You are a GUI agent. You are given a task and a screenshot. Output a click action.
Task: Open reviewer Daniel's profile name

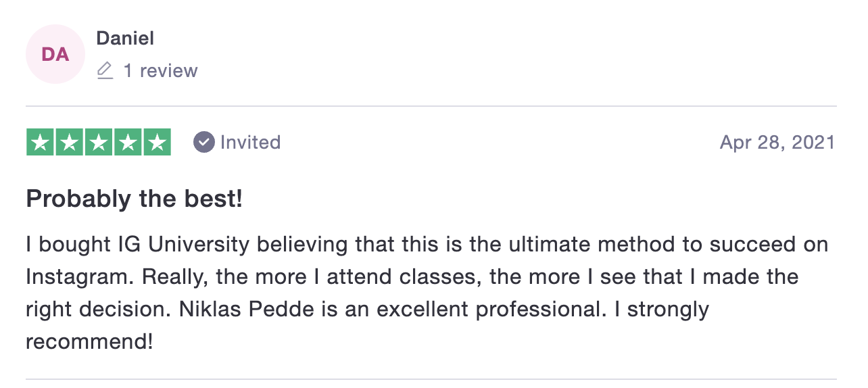(125, 39)
